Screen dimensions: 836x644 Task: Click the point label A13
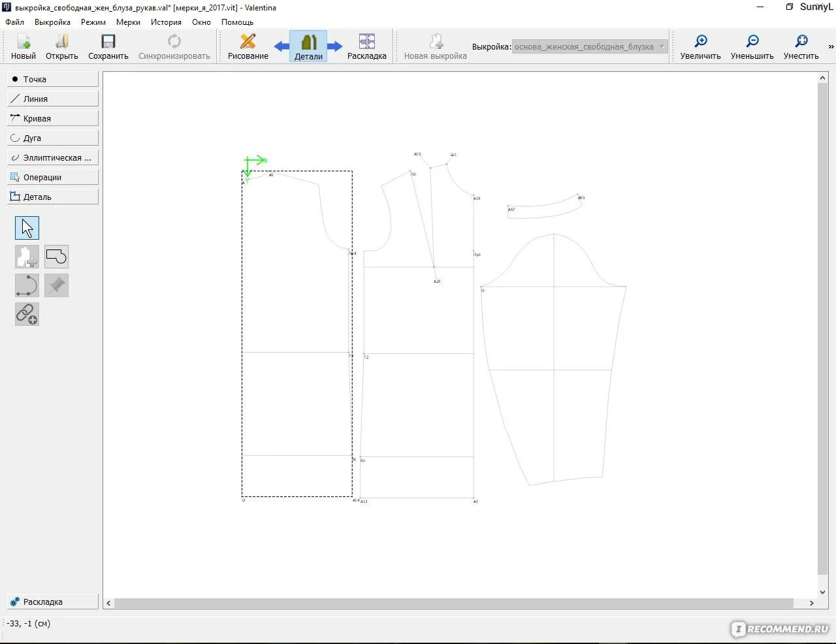364,502
